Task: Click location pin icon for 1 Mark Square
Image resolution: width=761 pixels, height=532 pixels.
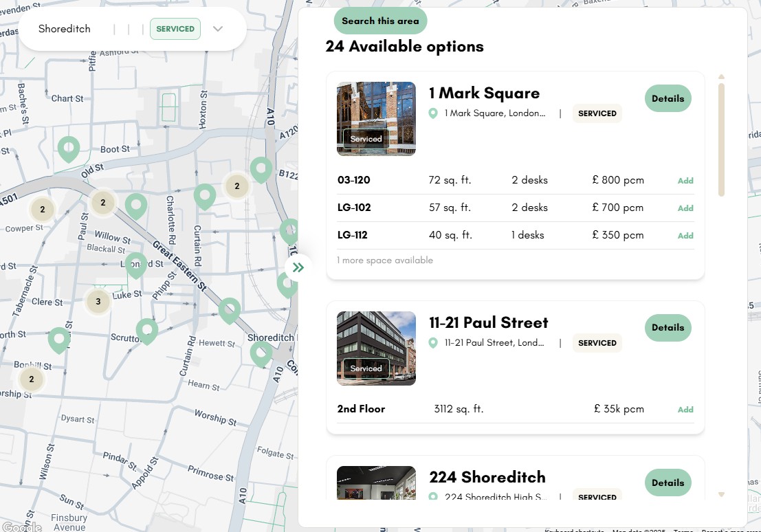Action: [x=433, y=113]
